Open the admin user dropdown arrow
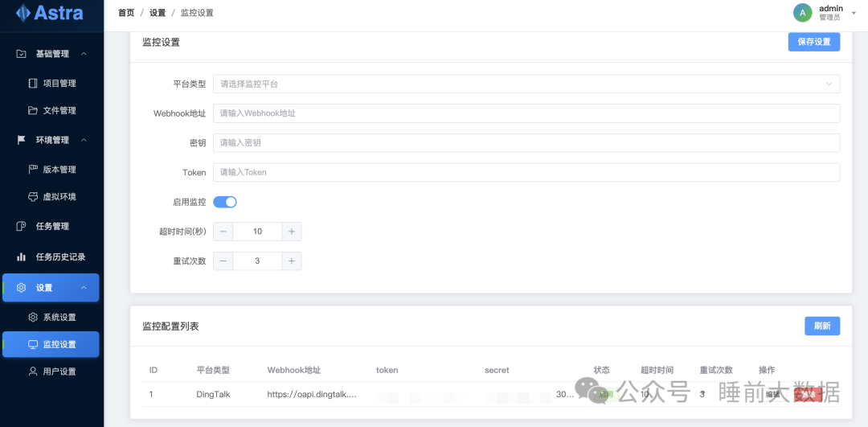This screenshot has width=868, height=427. (x=853, y=13)
